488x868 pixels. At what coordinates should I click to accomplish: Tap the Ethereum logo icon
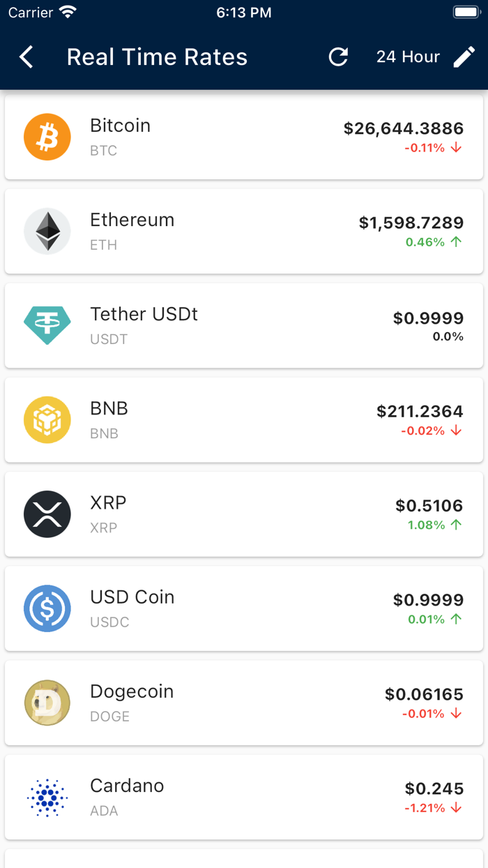pyautogui.click(x=47, y=231)
